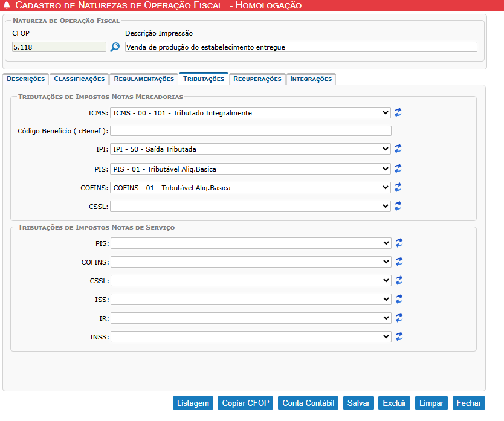Click the Descrição Impressão text field

click(x=301, y=47)
